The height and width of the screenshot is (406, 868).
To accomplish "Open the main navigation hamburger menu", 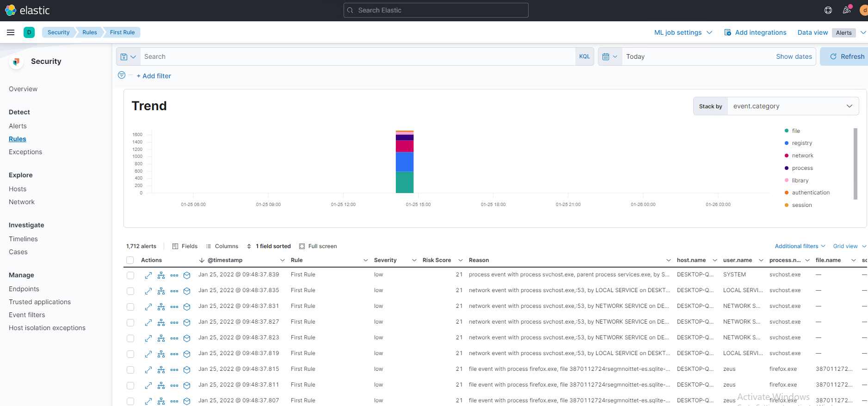I will click(x=11, y=32).
